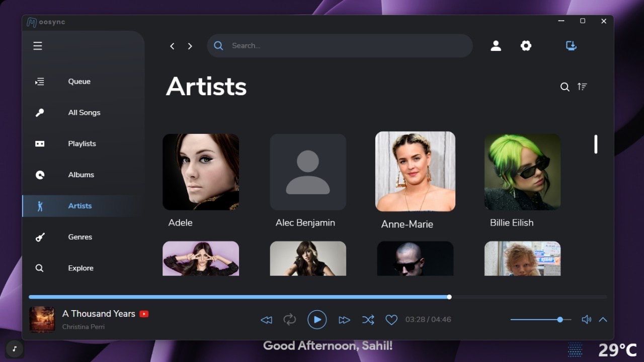Viewport: 644px width, 362px height.
Task: Click the Playlists cassette icon
Action: pos(40,144)
